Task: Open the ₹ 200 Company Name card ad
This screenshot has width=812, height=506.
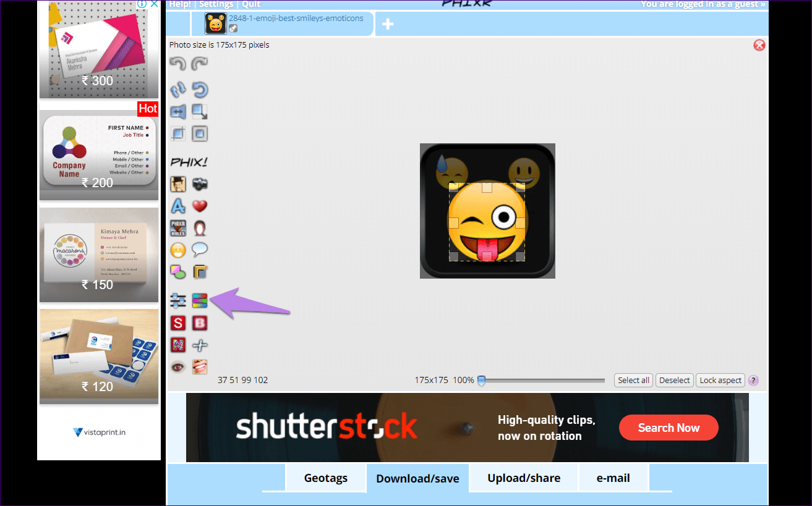Action: [x=99, y=155]
